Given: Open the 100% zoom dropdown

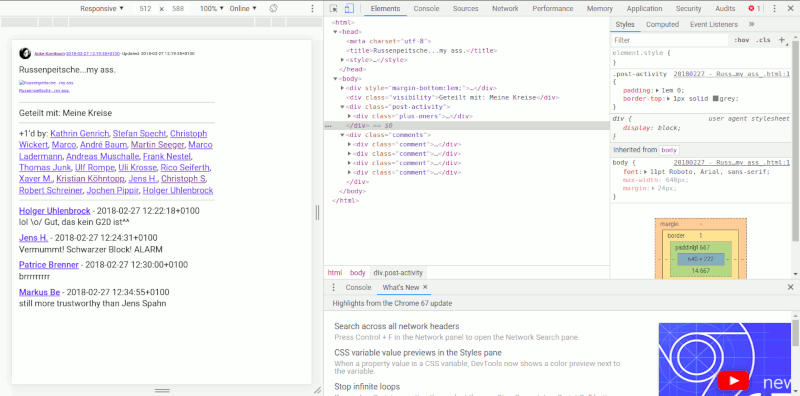Looking at the screenshot, I should click(212, 9).
